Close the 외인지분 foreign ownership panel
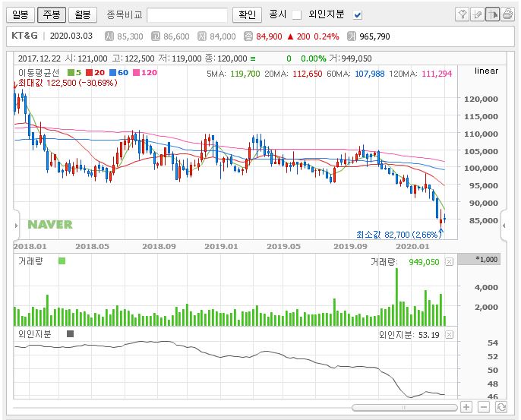This screenshot has height=420, width=521. click(449, 334)
